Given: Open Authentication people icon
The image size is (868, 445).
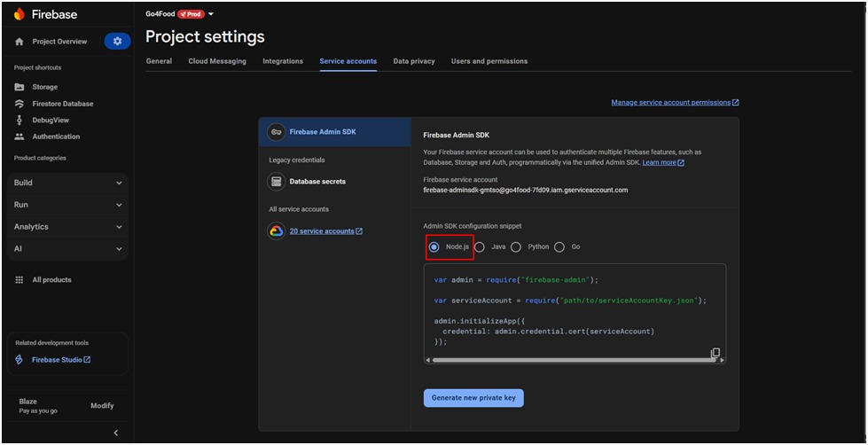Looking at the screenshot, I should coord(20,137).
